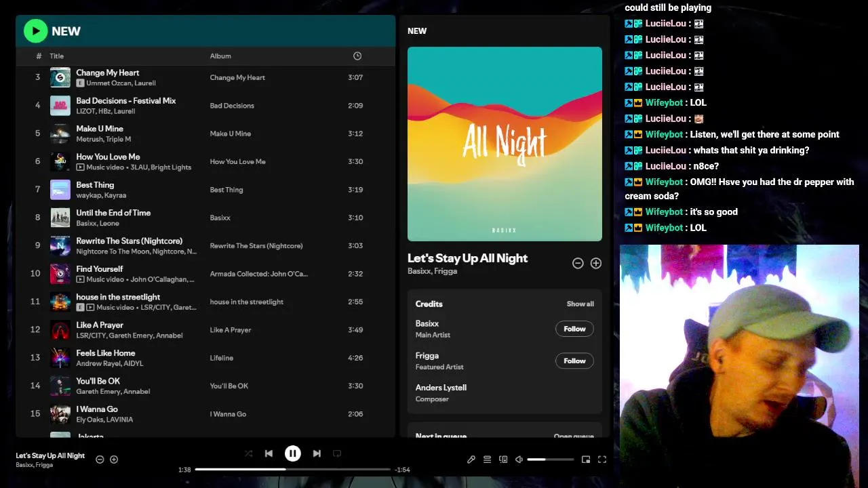Open the lyrics microphone icon
The width and height of the screenshot is (868, 488).
[x=471, y=460]
